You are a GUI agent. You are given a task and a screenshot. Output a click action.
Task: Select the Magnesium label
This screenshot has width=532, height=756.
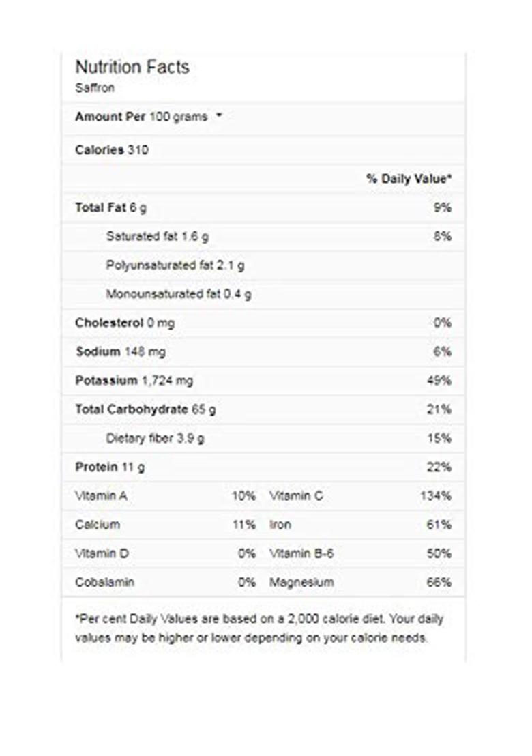click(x=301, y=582)
